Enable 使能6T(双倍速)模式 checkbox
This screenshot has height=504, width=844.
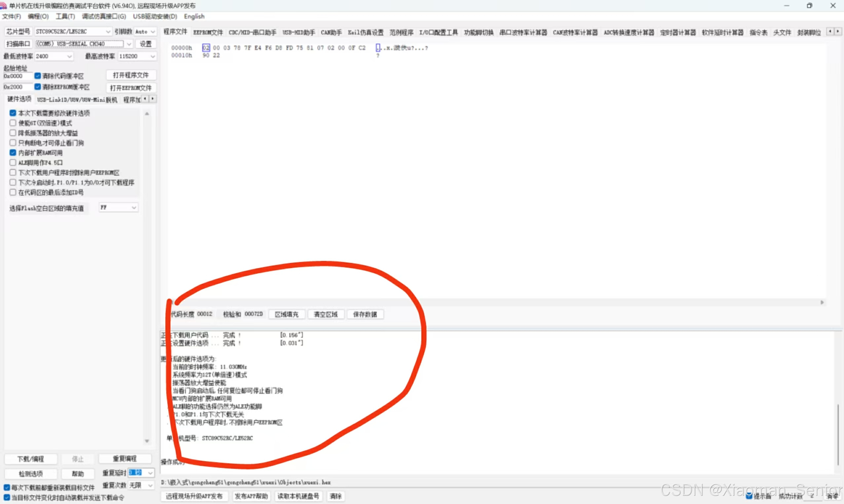13,123
